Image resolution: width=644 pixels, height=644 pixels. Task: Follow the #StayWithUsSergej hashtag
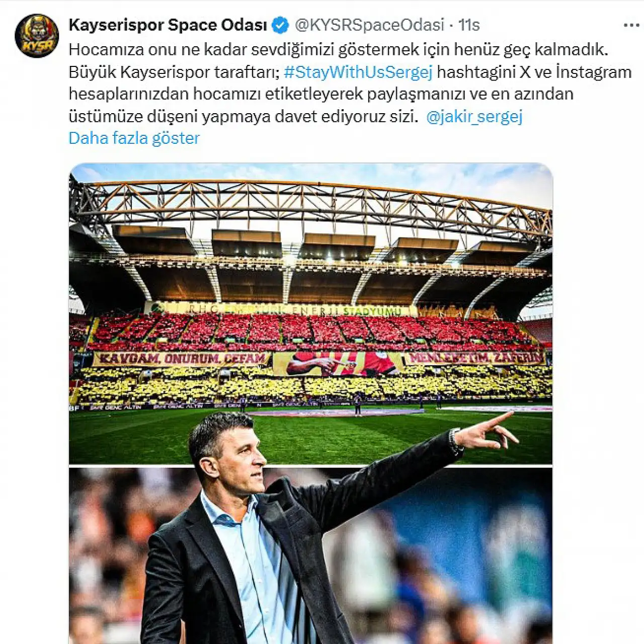[358, 72]
